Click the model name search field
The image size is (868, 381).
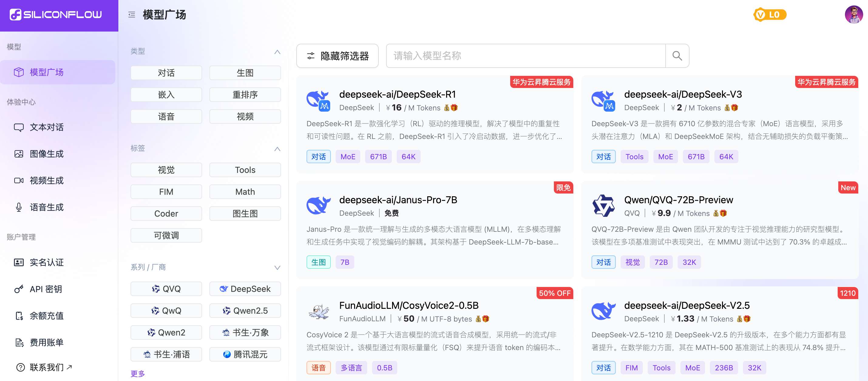pyautogui.click(x=525, y=56)
